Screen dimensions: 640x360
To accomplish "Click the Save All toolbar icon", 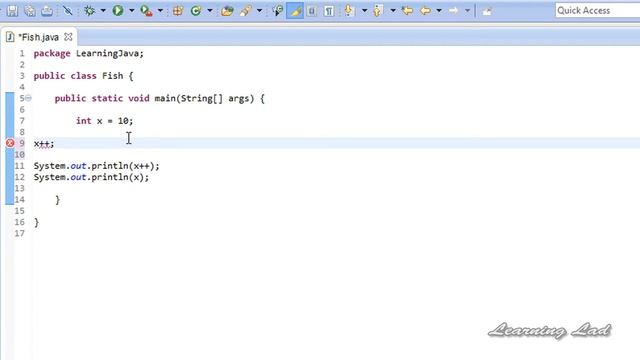I will 29,11.
